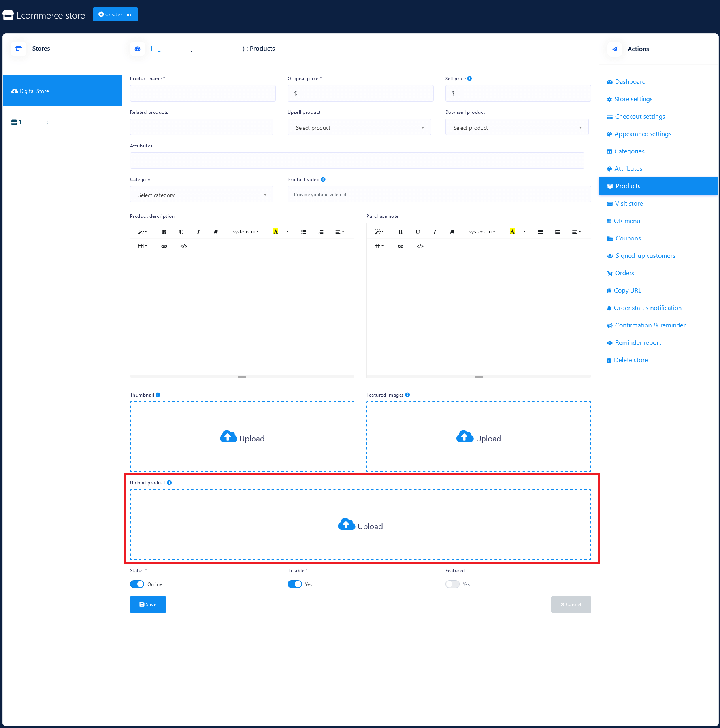This screenshot has width=720, height=728.
Task: Click the yellow highlight color button in Product description
Action: (x=276, y=232)
